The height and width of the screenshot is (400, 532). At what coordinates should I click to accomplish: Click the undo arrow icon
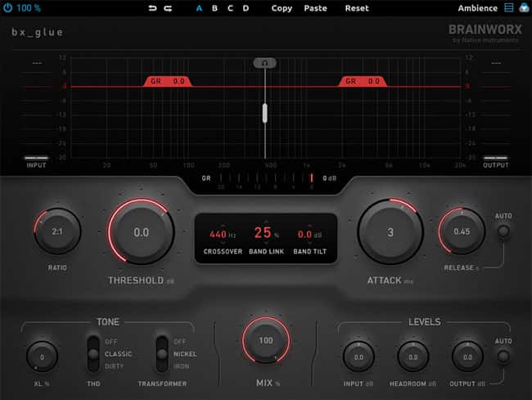pyautogui.click(x=152, y=8)
